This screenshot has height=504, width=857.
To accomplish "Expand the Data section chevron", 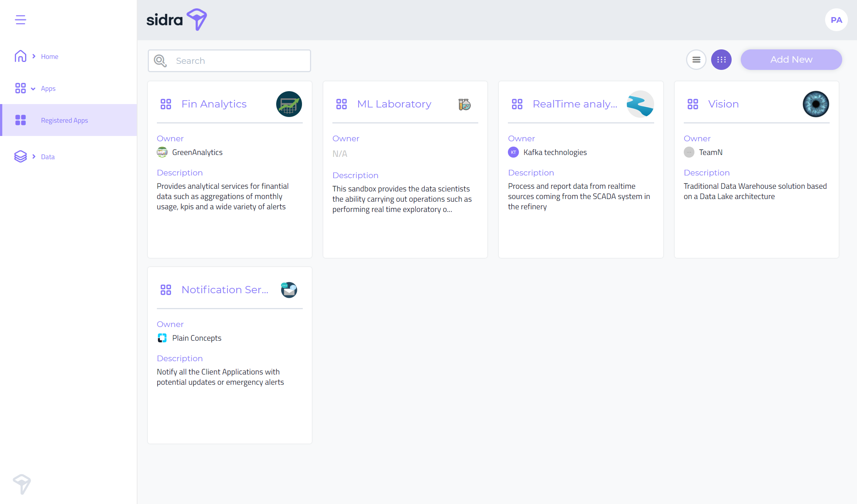I will 34,156.
